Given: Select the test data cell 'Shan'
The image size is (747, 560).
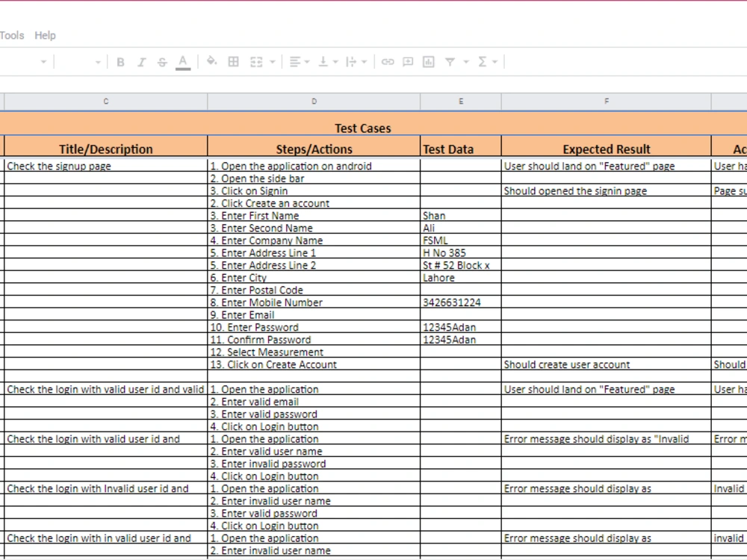Looking at the screenshot, I should coord(461,215).
